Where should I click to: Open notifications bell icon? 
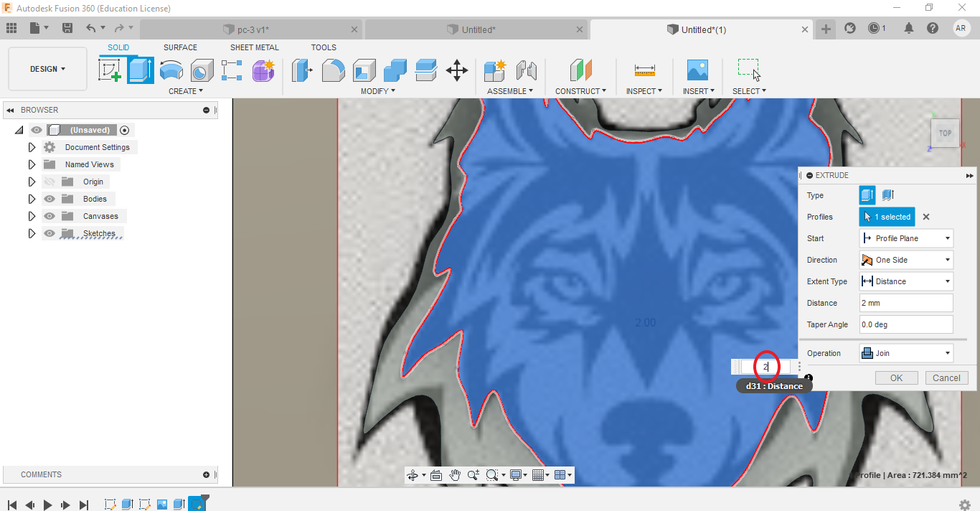pos(909,29)
